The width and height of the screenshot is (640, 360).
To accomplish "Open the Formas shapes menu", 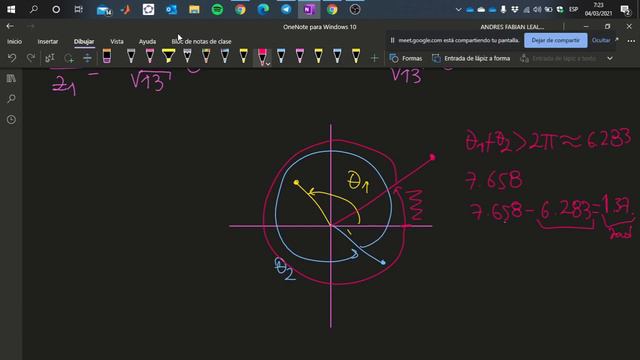I will (x=406, y=58).
